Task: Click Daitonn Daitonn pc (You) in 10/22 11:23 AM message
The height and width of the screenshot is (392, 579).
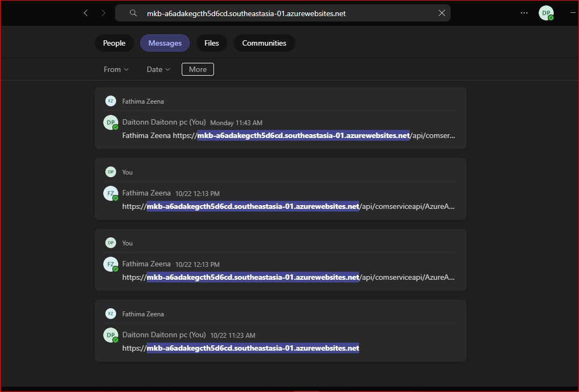Action: (164, 335)
